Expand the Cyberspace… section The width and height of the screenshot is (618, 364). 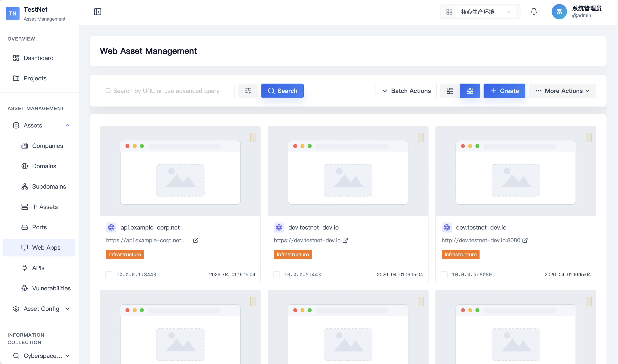68,356
